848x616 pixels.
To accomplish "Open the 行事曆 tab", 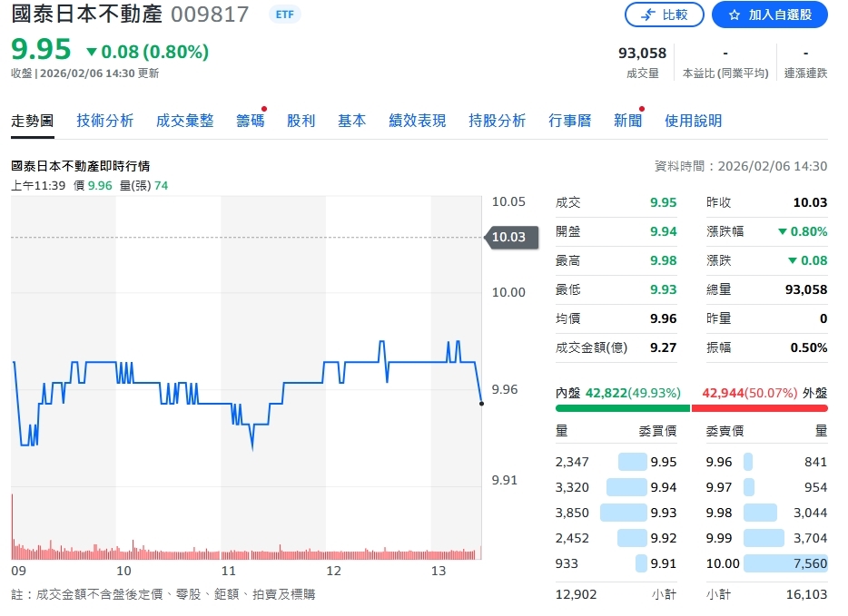I will click(569, 119).
